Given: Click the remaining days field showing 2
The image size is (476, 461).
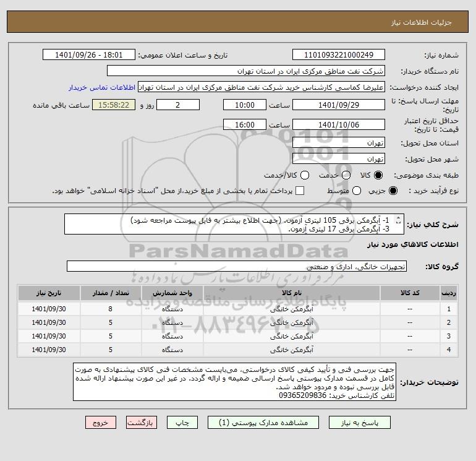Looking at the screenshot, I should pyautogui.click(x=178, y=105).
